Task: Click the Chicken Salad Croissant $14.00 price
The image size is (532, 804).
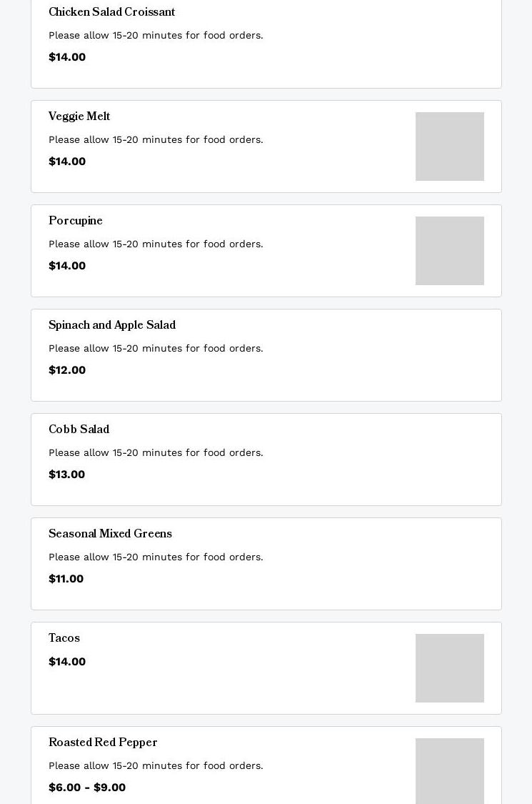Action: [67, 57]
